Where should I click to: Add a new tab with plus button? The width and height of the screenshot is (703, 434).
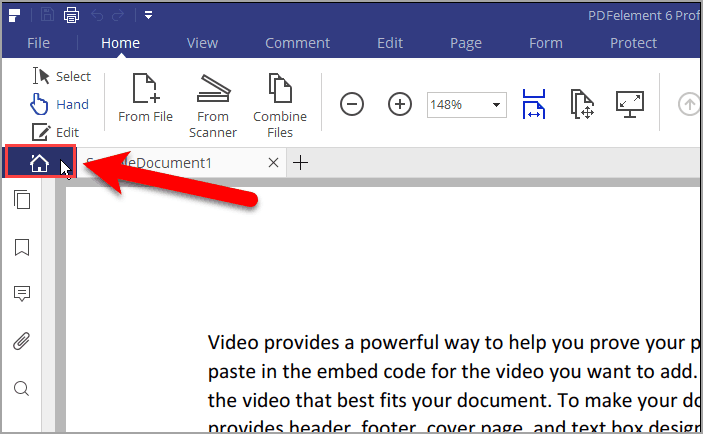pyautogui.click(x=300, y=162)
